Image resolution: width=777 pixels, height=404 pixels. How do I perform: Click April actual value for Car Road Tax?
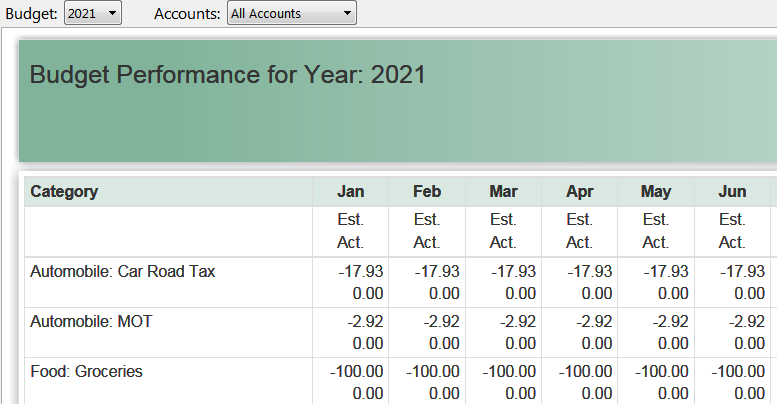point(596,293)
